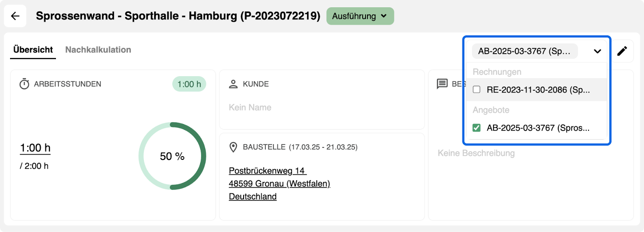644x232 pixels.
Task: Collapse the document selector chevron arrow
Action: (597, 51)
